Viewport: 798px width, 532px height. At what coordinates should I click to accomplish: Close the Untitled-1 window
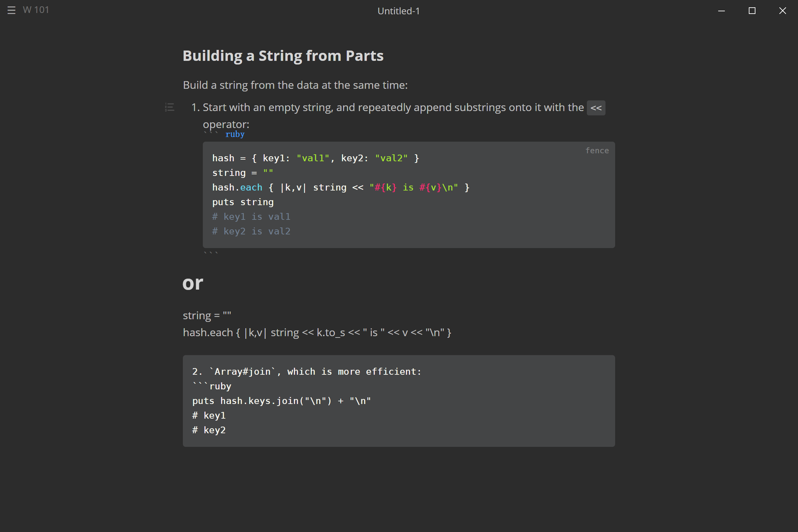click(783, 11)
